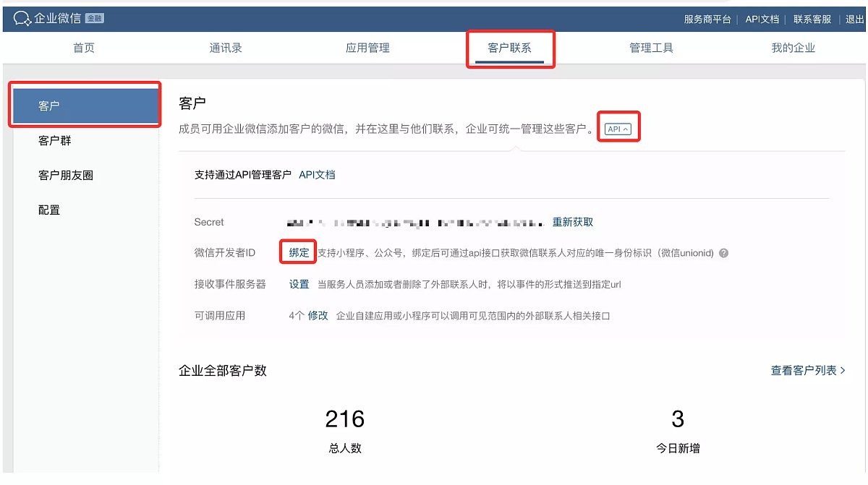Click 退出 in the top bar
The height and width of the screenshot is (485, 868).
(x=855, y=20)
